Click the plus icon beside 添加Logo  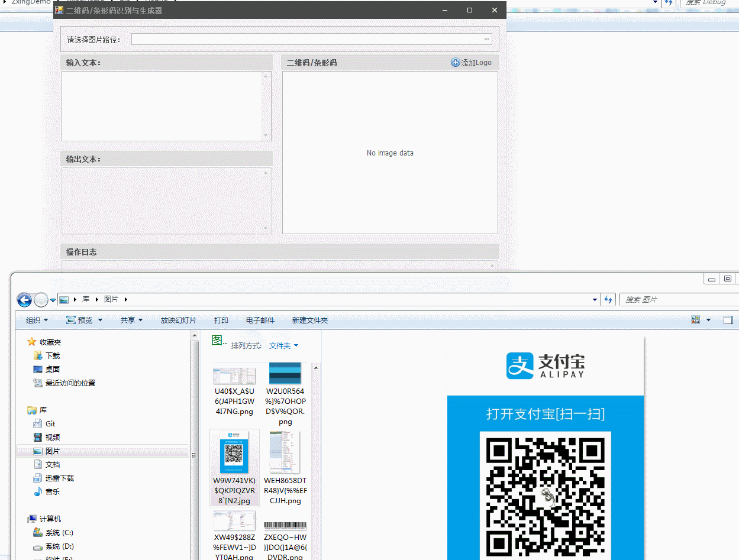tap(455, 63)
